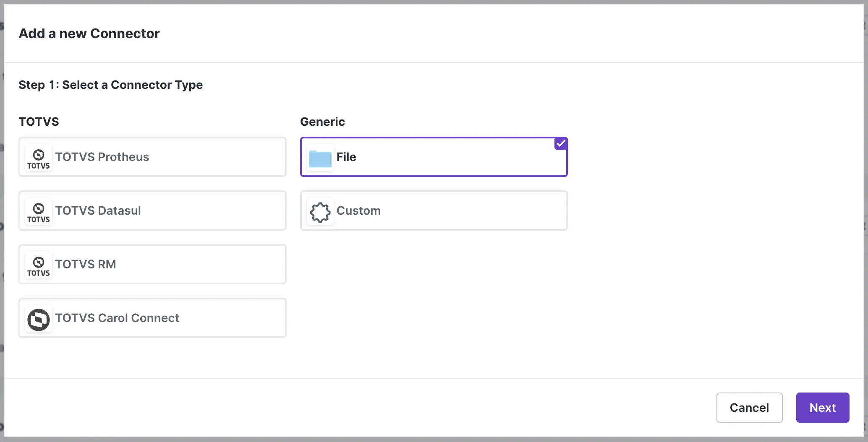The width and height of the screenshot is (868, 442).
Task: Select the TOTVS Carol Connect label
Action: coord(117,318)
